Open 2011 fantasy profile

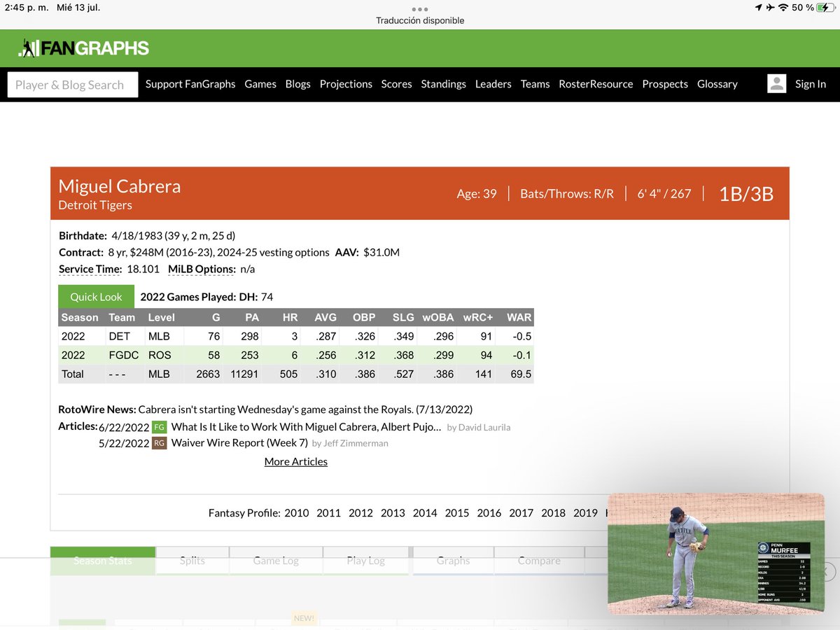pyautogui.click(x=329, y=513)
